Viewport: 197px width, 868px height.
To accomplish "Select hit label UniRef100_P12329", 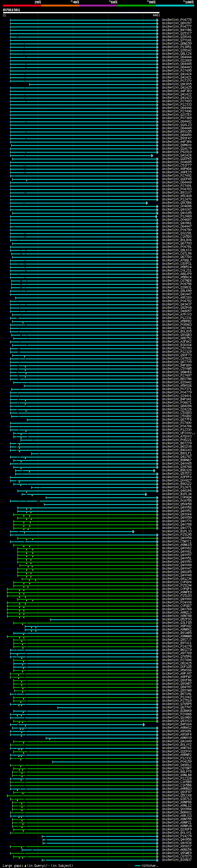I will pos(177,352).
